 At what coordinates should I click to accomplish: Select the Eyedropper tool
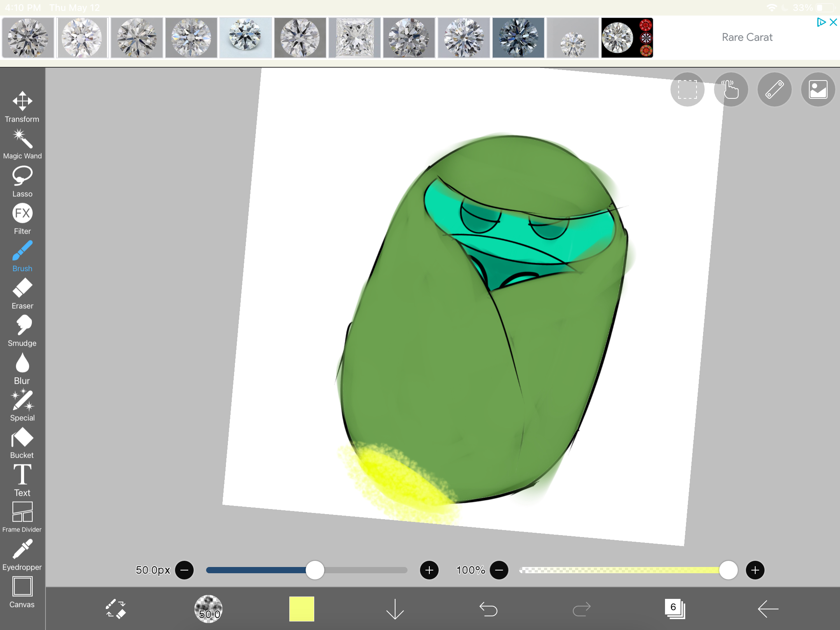[22, 555]
